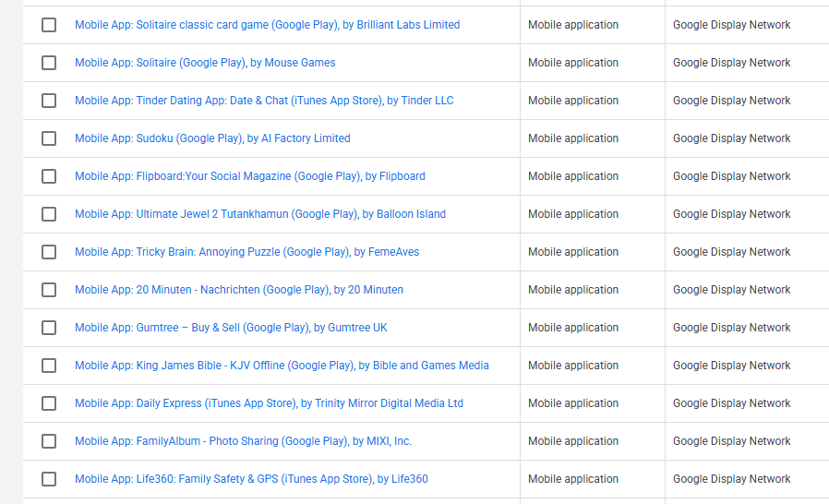Click Google Display Network in Mouse Games row
The height and width of the screenshot is (504, 829).
731,63
